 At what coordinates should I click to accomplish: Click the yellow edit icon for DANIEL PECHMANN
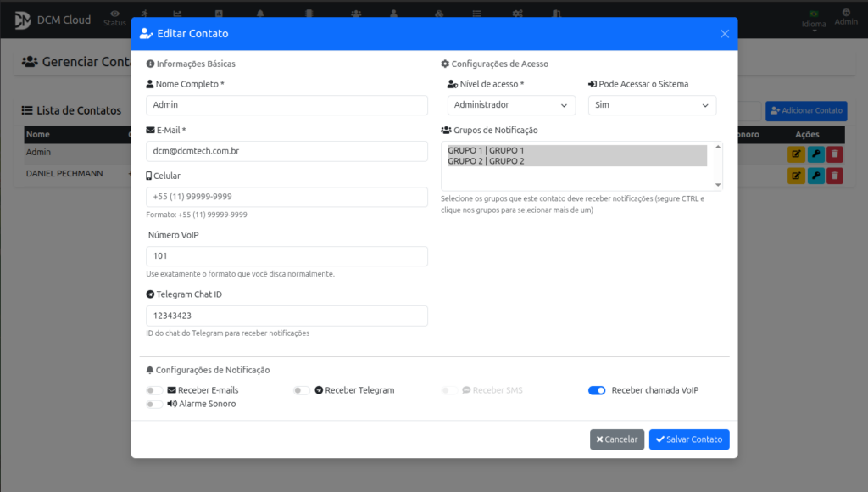coord(796,175)
